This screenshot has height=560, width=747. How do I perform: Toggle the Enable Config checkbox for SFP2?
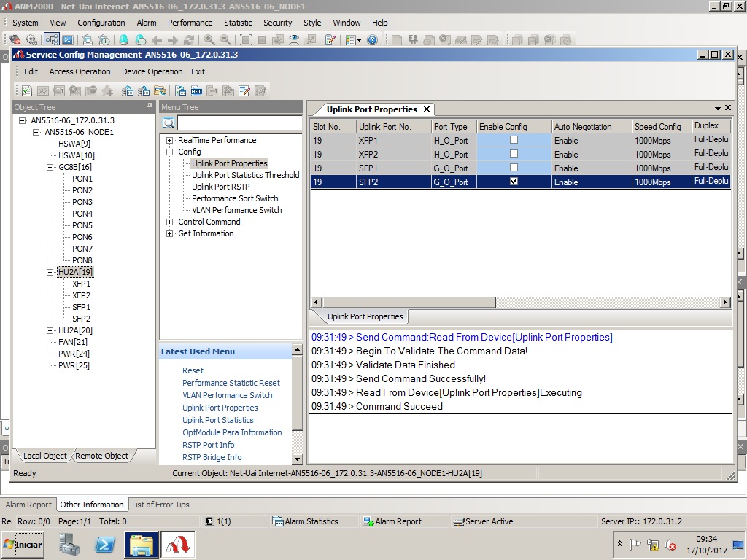514,182
